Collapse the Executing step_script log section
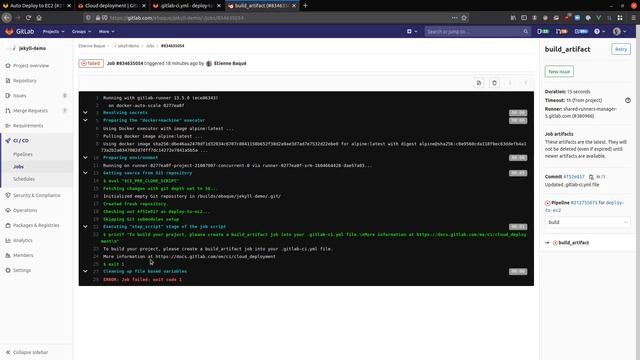Screen dimensions: 640x360 [x=85, y=227]
